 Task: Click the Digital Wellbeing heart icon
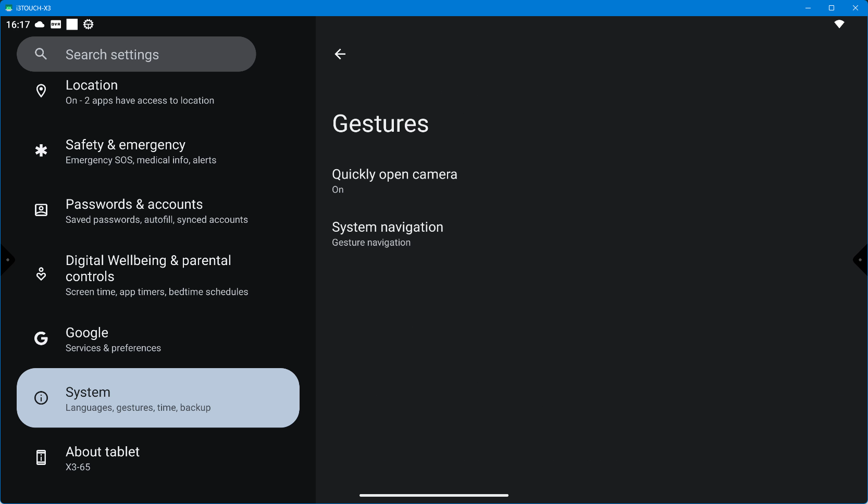click(41, 274)
